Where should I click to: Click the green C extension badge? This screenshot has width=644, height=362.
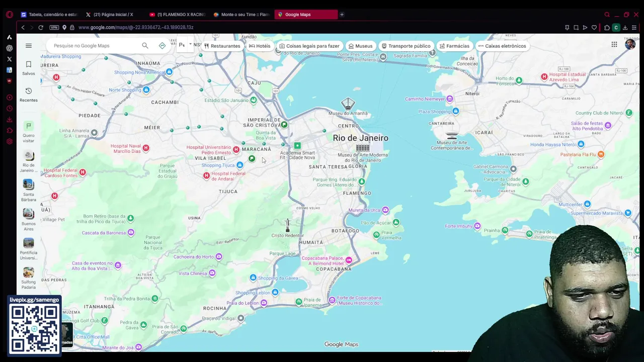click(x=616, y=27)
